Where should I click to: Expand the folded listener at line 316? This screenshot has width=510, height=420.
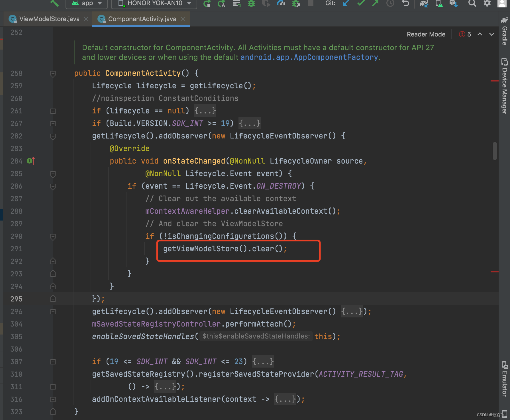[x=53, y=399]
